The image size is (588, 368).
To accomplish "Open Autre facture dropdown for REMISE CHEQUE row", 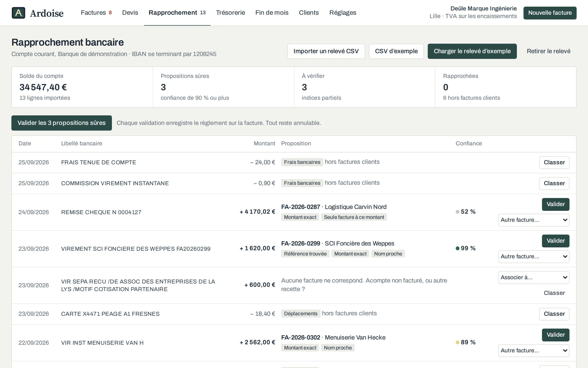I will 534,220.
